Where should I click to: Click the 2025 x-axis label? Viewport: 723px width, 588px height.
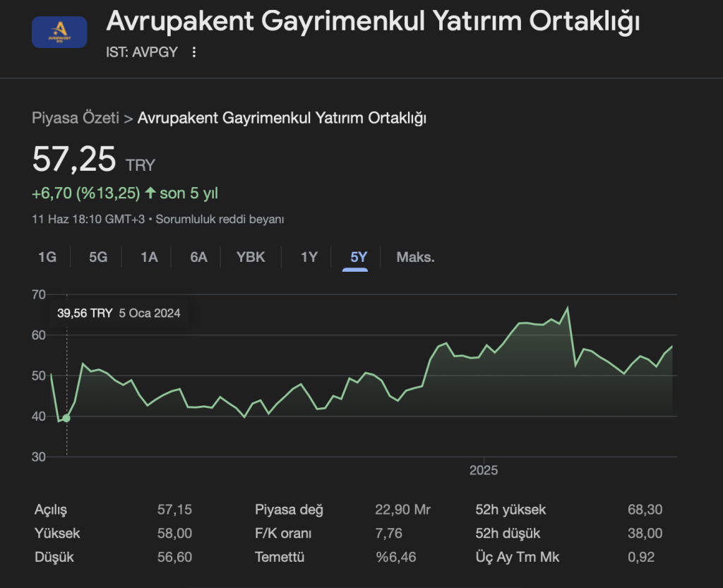(484, 470)
